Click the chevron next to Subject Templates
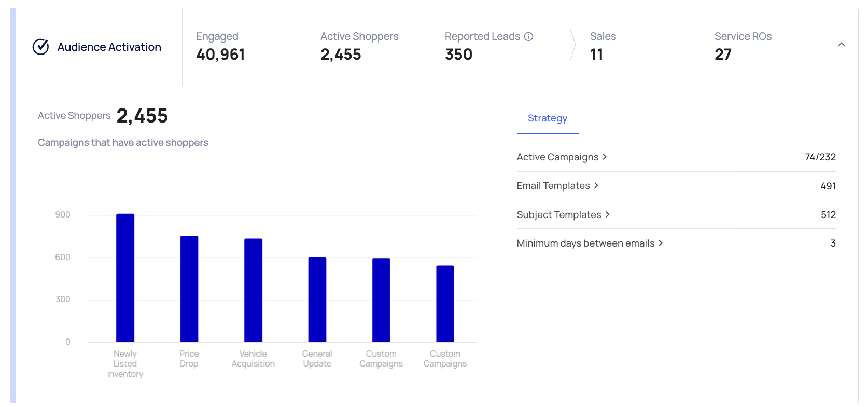The image size is (868, 407). coord(607,214)
